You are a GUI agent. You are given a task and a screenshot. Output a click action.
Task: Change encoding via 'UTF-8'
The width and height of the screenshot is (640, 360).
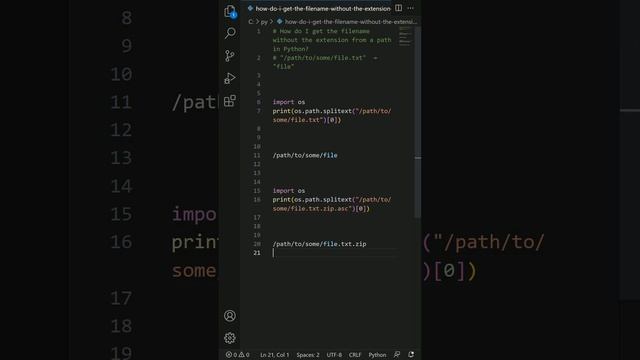[334, 355]
